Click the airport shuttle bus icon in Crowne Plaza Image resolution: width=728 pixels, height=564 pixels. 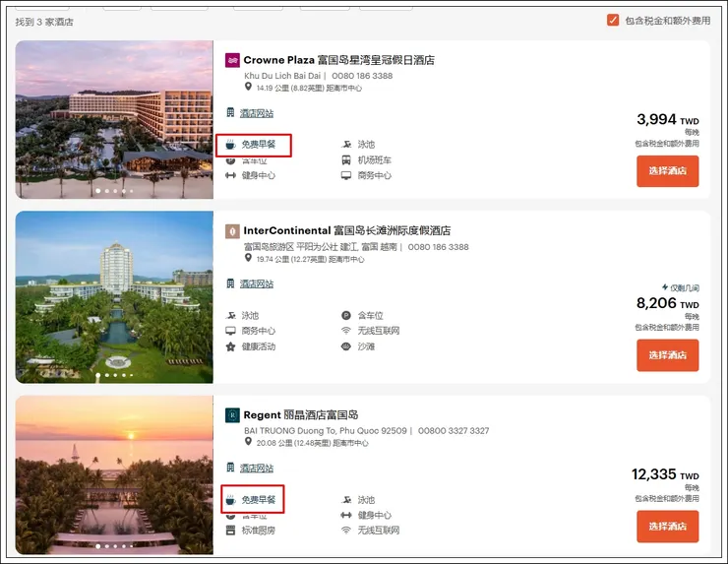pos(346,160)
